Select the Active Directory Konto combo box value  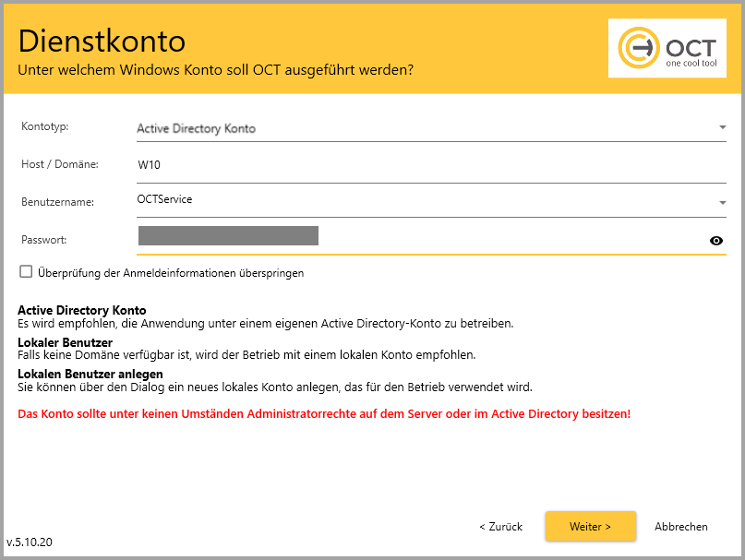196,128
